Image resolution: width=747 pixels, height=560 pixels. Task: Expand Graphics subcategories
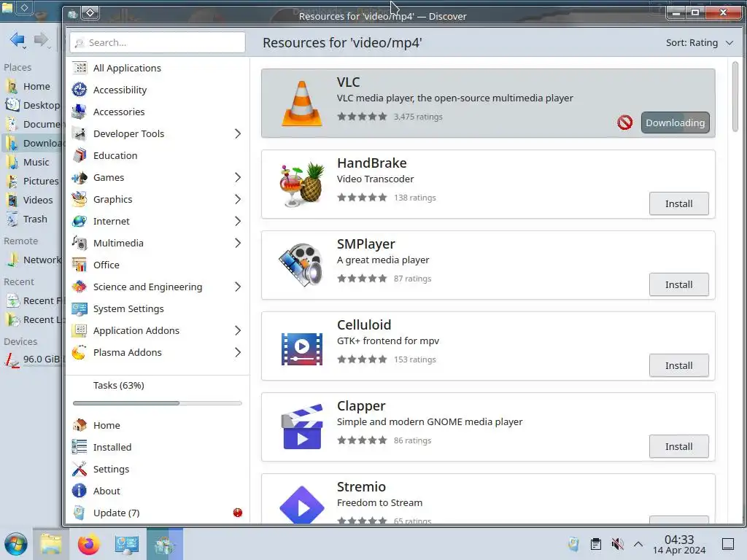pyautogui.click(x=238, y=200)
